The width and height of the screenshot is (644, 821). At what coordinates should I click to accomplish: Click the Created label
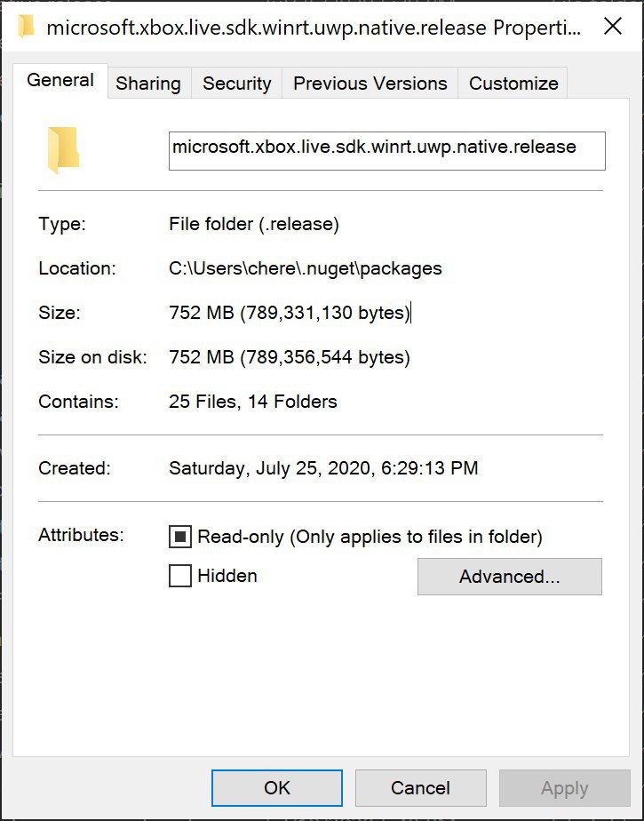pyautogui.click(x=75, y=468)
